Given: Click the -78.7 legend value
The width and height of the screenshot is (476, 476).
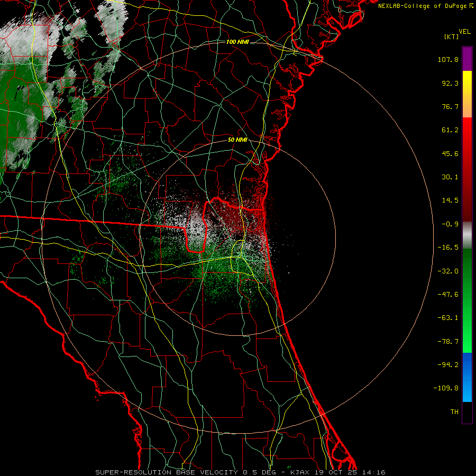Looking at the screenshot, I should 448,342.
